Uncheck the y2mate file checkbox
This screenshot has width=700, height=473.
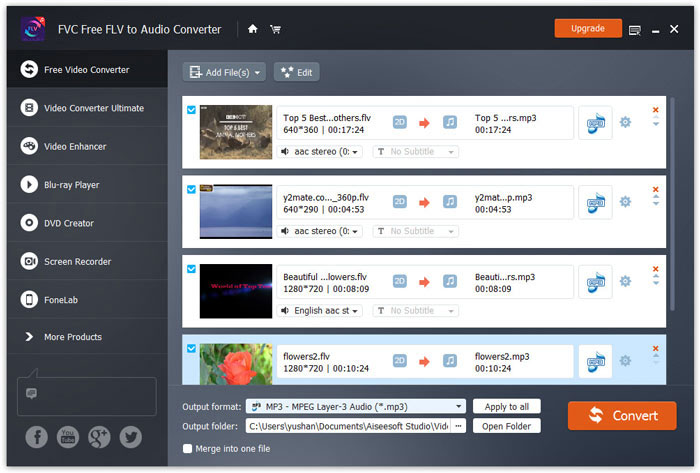coord(191,189)
